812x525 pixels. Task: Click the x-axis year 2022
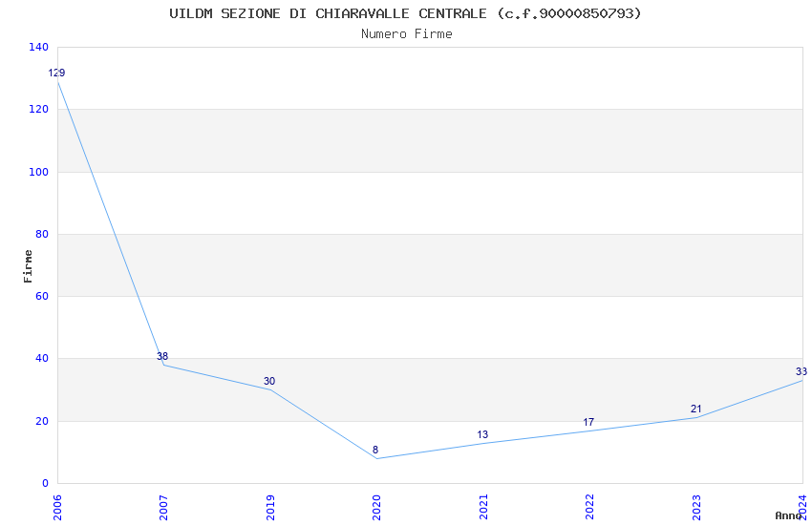(589, 508)
